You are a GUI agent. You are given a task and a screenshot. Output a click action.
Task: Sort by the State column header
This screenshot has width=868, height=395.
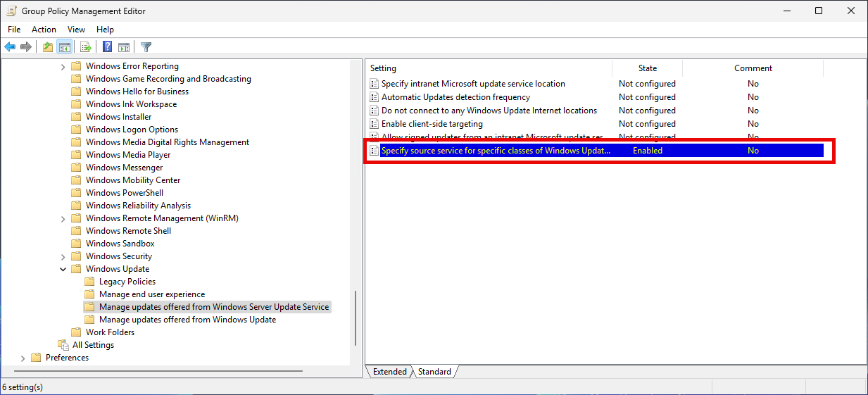(x=647, y=68)
